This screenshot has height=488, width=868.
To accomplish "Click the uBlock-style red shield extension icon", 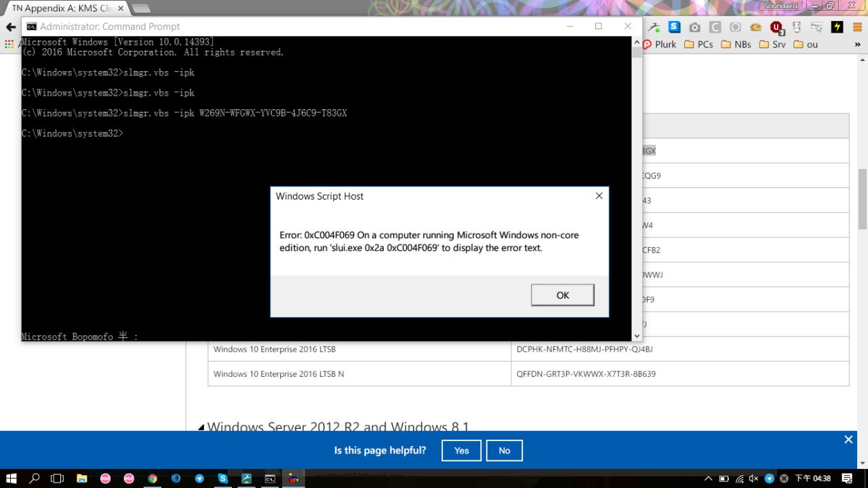I will point(776,28).
